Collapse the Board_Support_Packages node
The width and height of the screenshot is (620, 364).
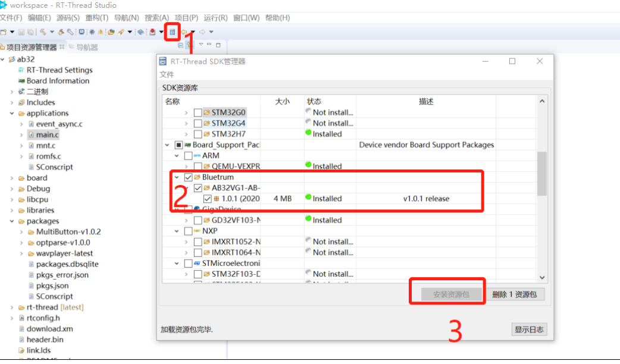point(167,145)
